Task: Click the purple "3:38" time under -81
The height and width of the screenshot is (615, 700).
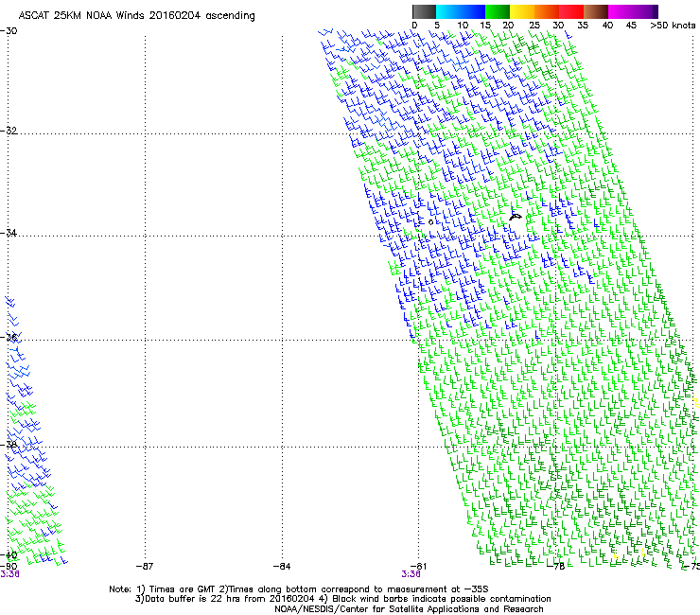Action: click(x=411, y=574)
